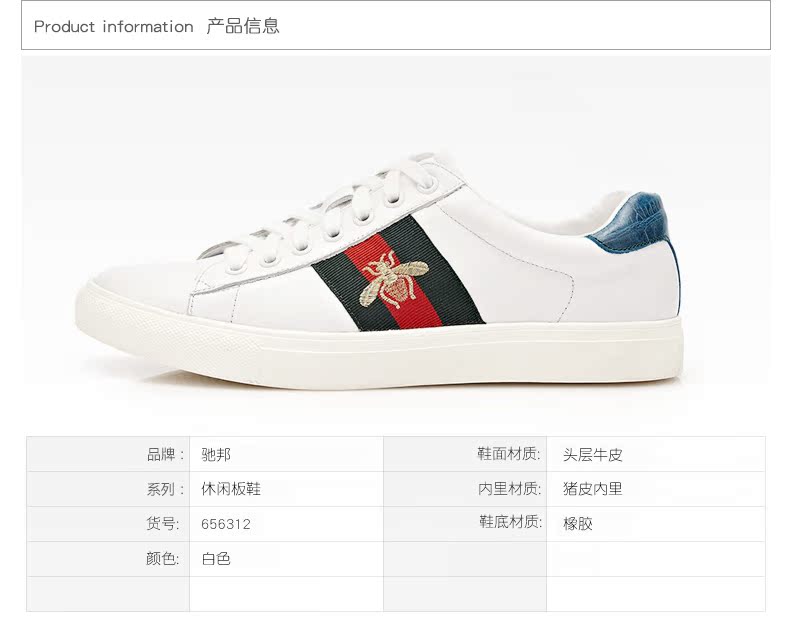
Task: Click the 产品信息 heading
Action: point(243,26)
